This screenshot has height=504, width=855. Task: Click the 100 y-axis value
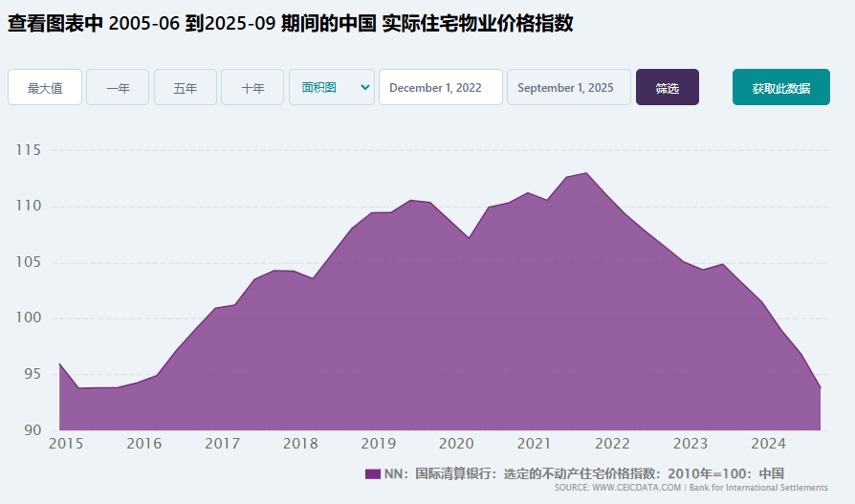point(29,318)
